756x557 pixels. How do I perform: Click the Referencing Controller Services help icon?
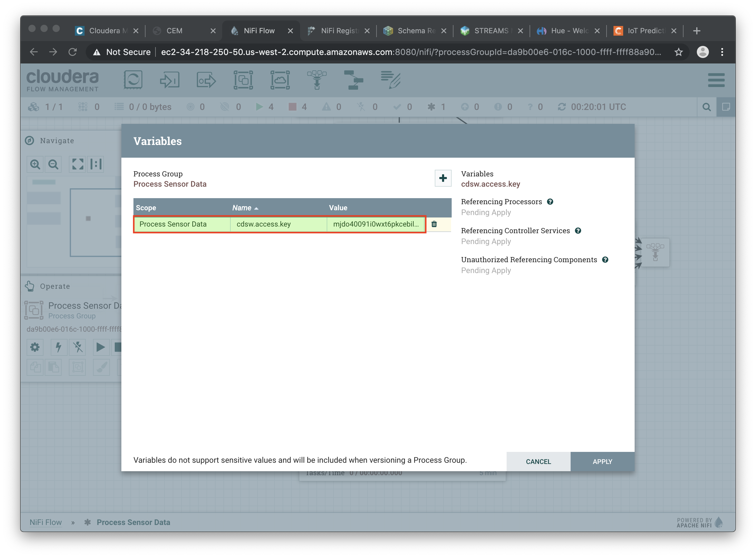578,230
